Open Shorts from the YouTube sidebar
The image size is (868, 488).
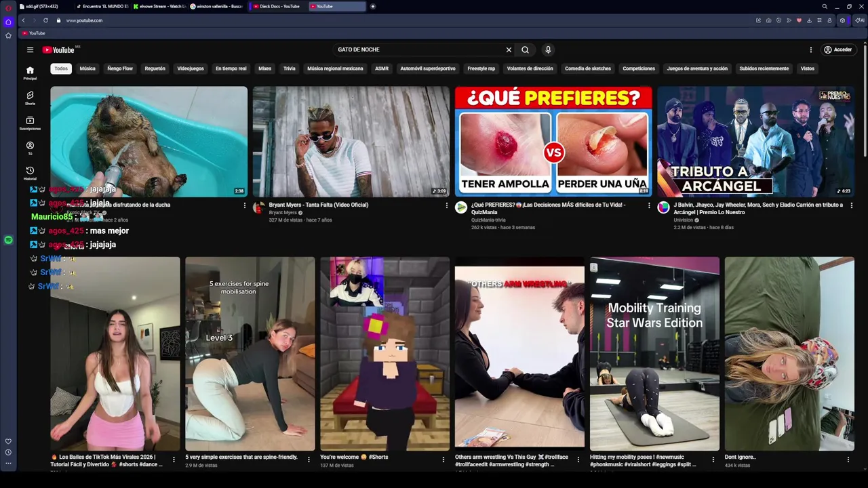(x=30, y=98)
